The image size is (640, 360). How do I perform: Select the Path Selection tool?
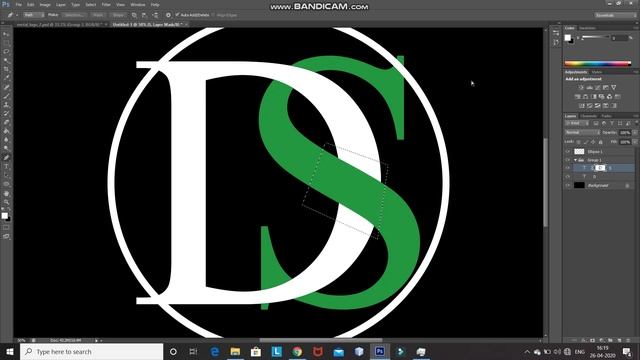pos(6,176)
